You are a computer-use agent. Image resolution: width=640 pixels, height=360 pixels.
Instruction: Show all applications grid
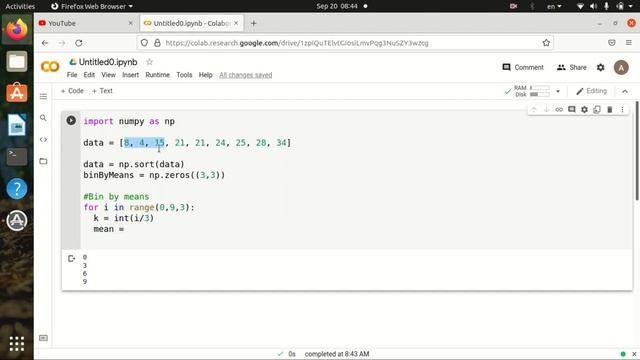(x=17, y=344)
